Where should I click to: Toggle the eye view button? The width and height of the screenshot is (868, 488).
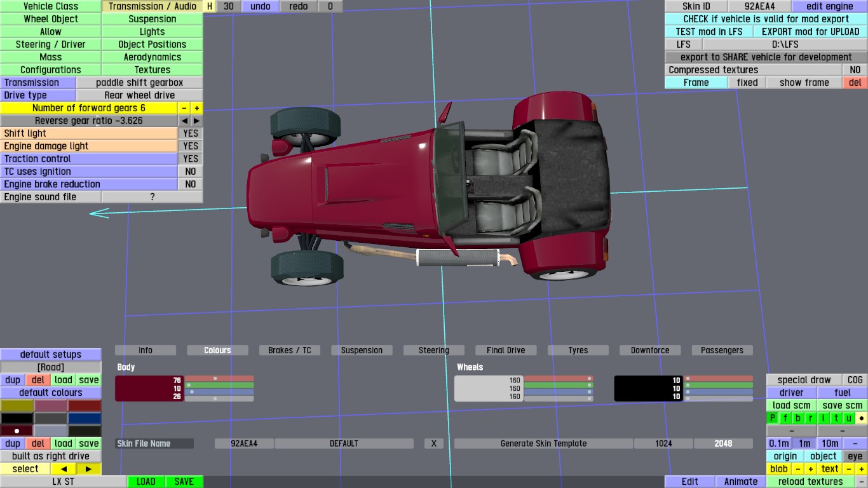[x=855, y=456]
